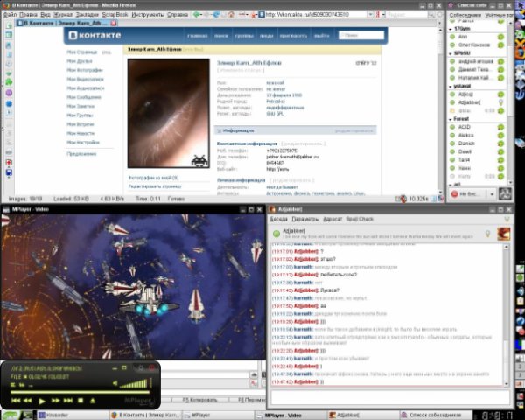Image resolution: width=525 pixels, height=420 pixels.
Task: Click the Firefox reload icon
Action: [216, 14]
